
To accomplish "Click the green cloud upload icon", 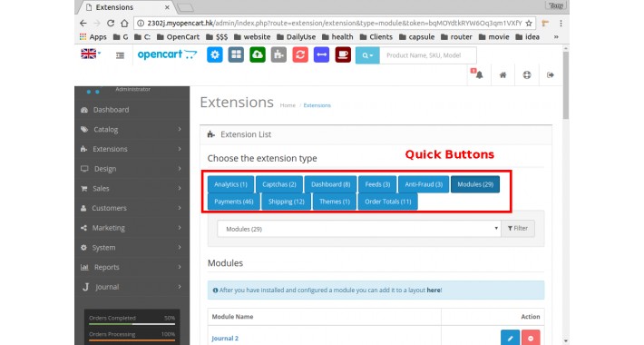I will click(x=257, y=54).
